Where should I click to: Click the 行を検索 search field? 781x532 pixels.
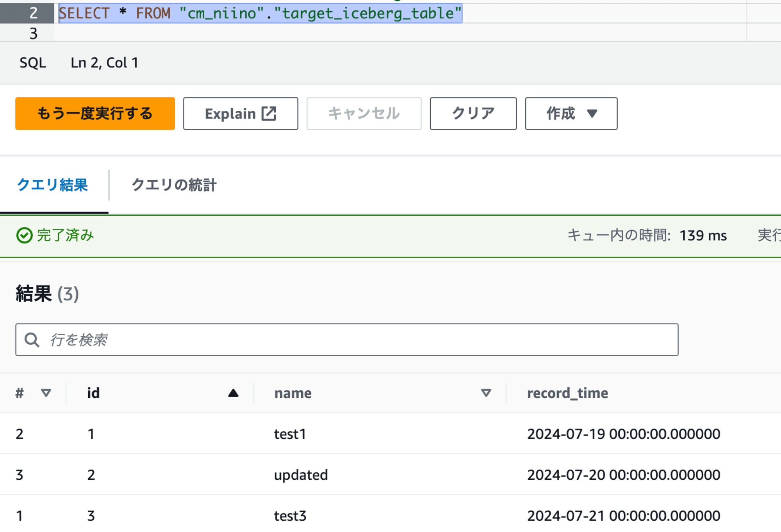pyautogui.click(x=347, y=340)
